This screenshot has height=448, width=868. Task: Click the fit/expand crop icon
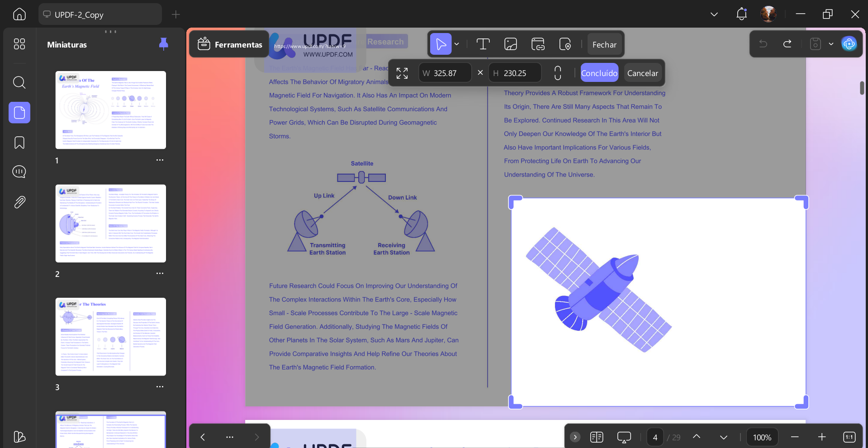tap(402, 73)
